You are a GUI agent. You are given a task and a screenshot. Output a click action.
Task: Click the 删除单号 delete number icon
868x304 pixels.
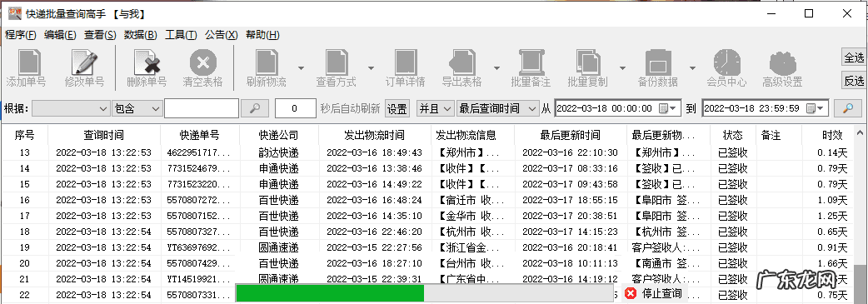click(x=146, y=62)
